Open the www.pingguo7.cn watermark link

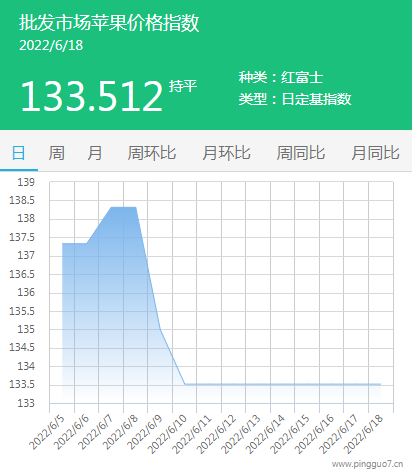tap(368, 464)
